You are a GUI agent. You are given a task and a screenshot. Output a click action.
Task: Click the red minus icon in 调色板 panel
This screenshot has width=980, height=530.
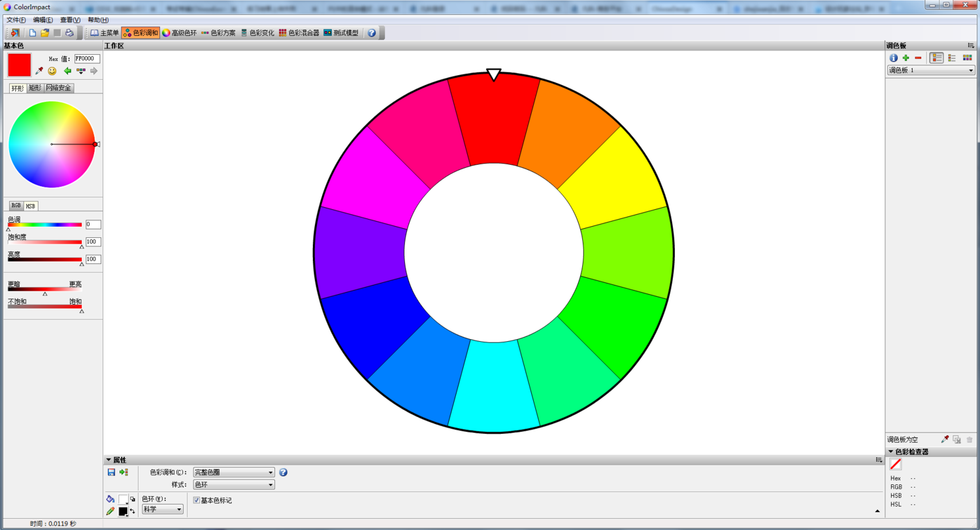(918, 58)
